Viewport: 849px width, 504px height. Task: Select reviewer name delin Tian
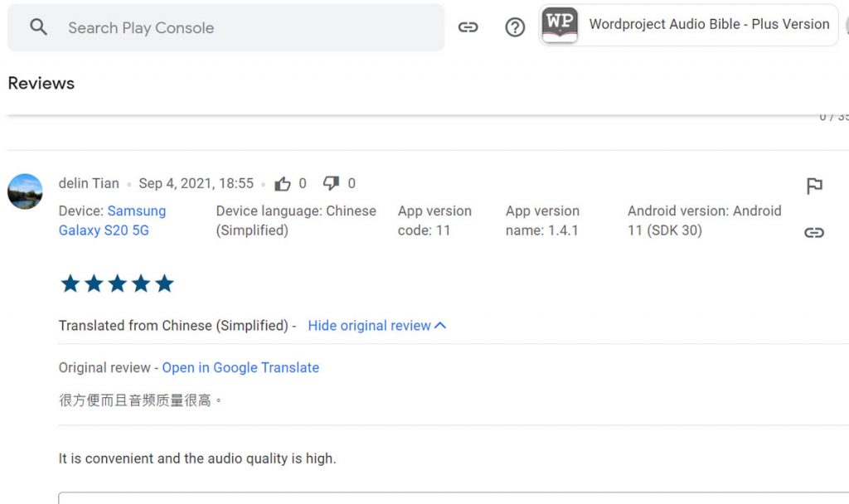89,183
